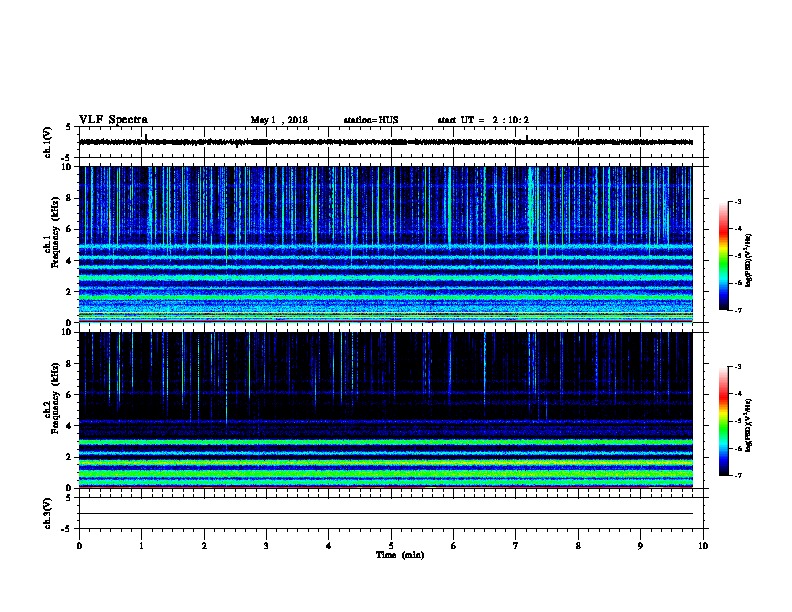Click the "4" kHz tick on ch.1 frequency axis
This screenshot has height=612, width=792.
tap(69, 261)
